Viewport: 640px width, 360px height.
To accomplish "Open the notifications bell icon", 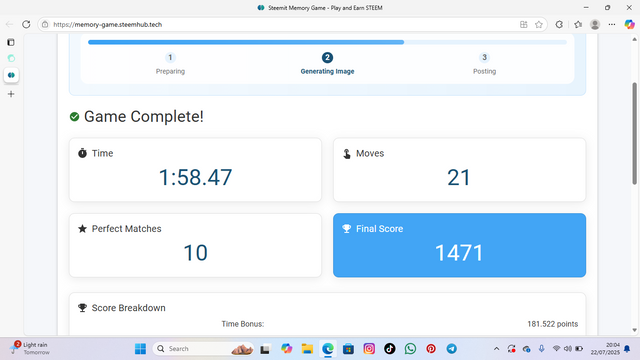I will coord(627,349).
